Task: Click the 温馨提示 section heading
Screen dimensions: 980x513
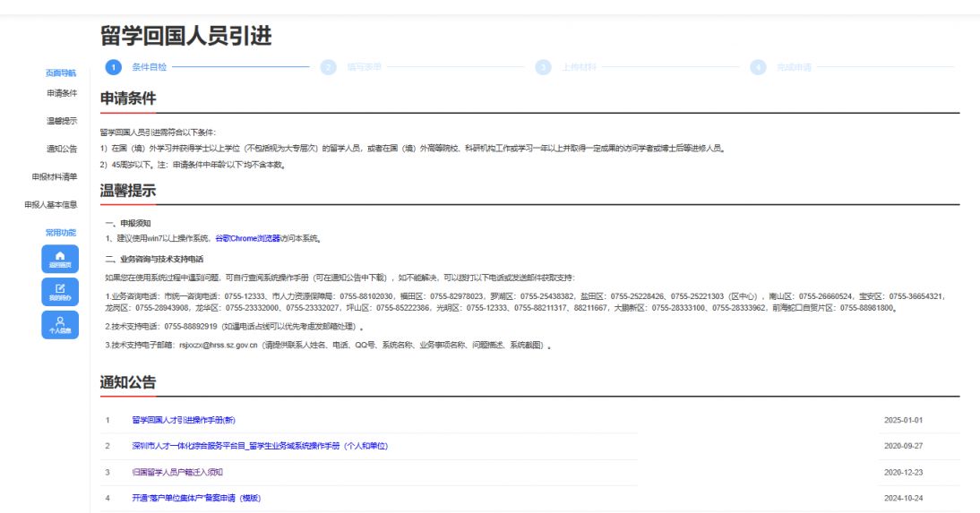Action: 127,190
